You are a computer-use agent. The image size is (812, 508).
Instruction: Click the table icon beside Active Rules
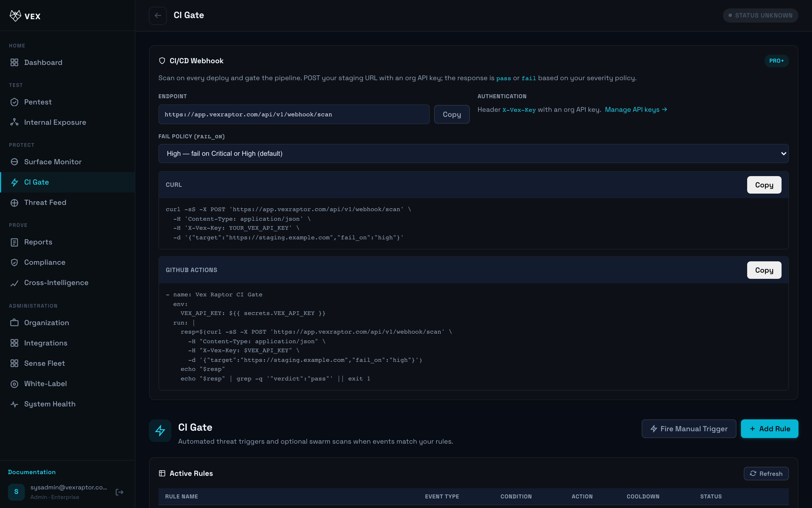click(x=162, y=473)
